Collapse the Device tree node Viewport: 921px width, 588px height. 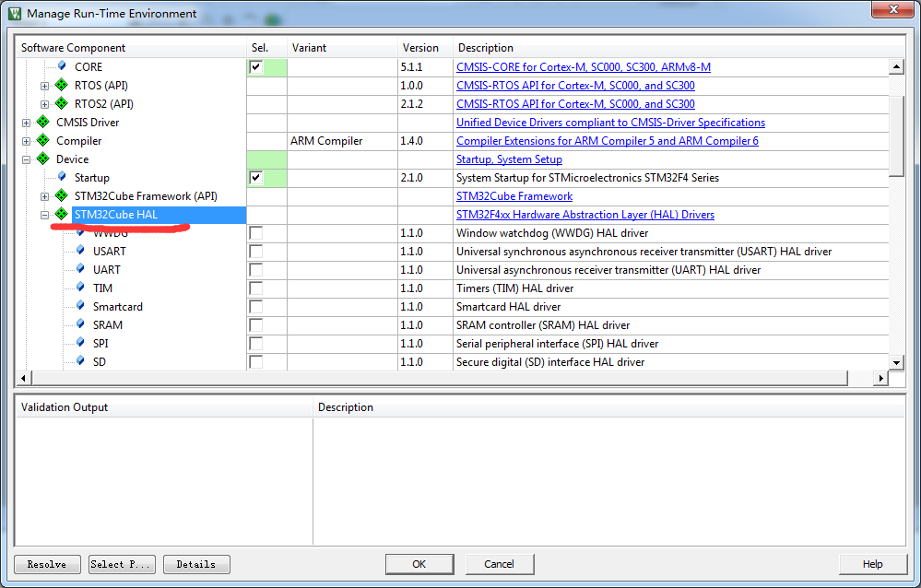[26, 159]
